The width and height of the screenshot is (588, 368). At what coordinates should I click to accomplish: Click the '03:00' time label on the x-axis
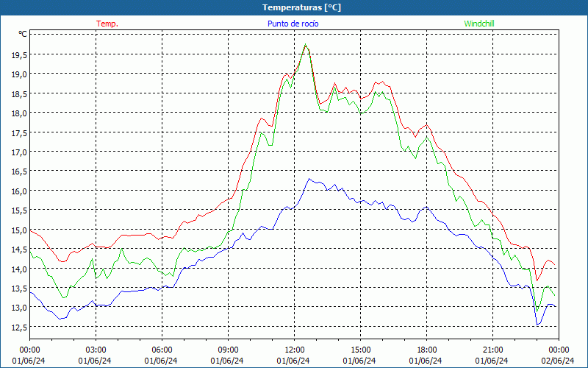pyautogui.click(x=96, y=350)
